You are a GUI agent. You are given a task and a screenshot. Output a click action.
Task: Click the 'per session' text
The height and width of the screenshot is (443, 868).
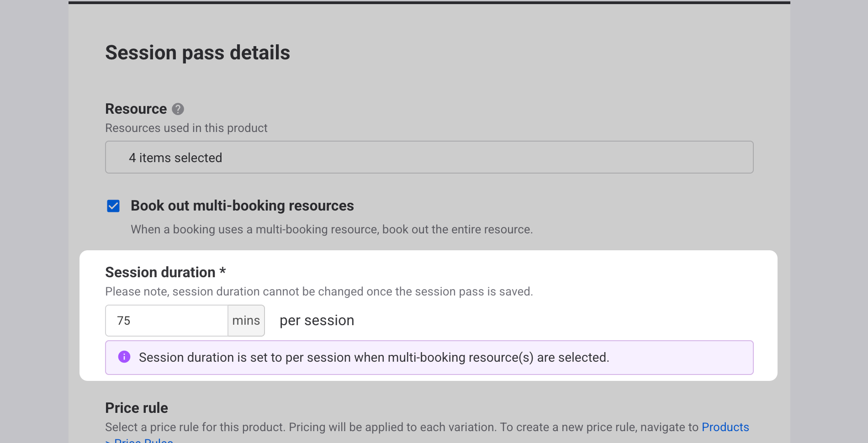point(317,321)
